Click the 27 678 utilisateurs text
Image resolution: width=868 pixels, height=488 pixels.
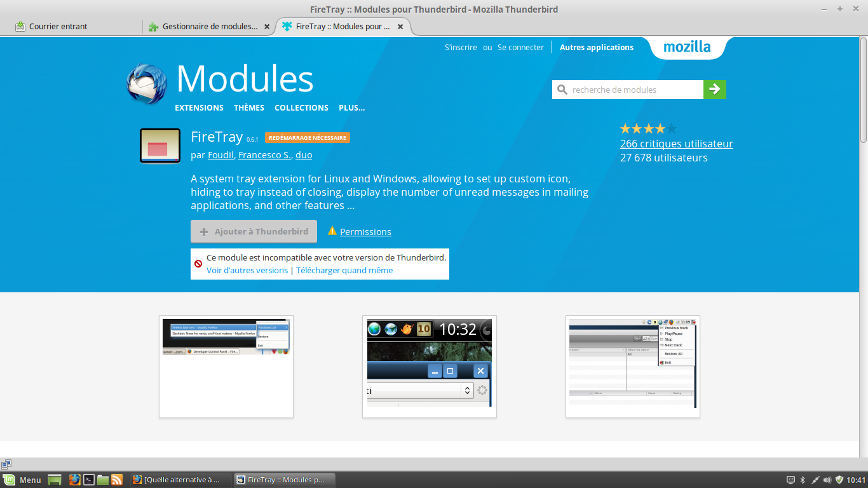coord(664,158)
